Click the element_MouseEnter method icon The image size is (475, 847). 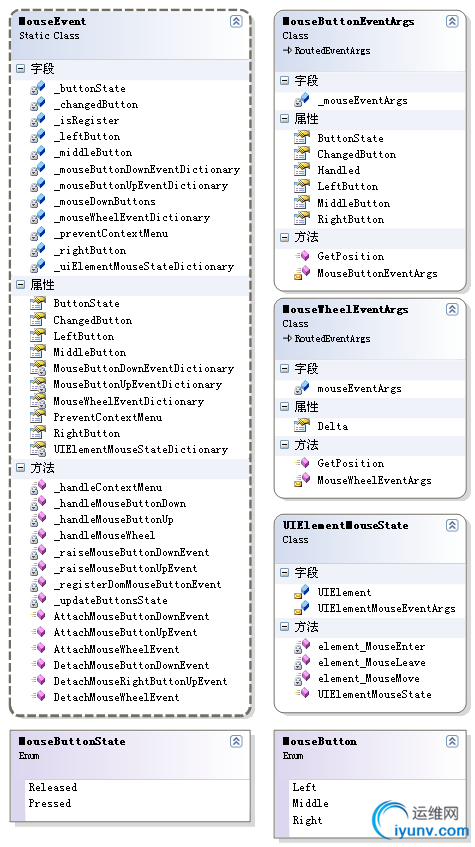302,646
